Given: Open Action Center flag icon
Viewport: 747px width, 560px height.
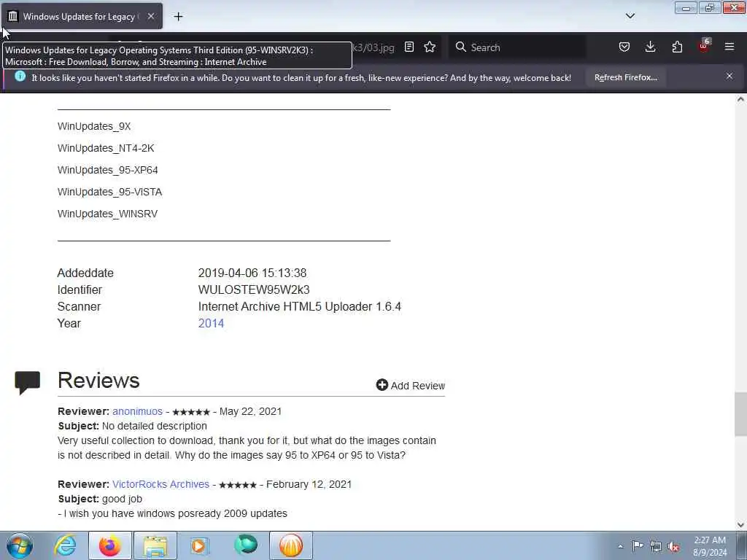Looking at the screenshot, I should [638, 545].
